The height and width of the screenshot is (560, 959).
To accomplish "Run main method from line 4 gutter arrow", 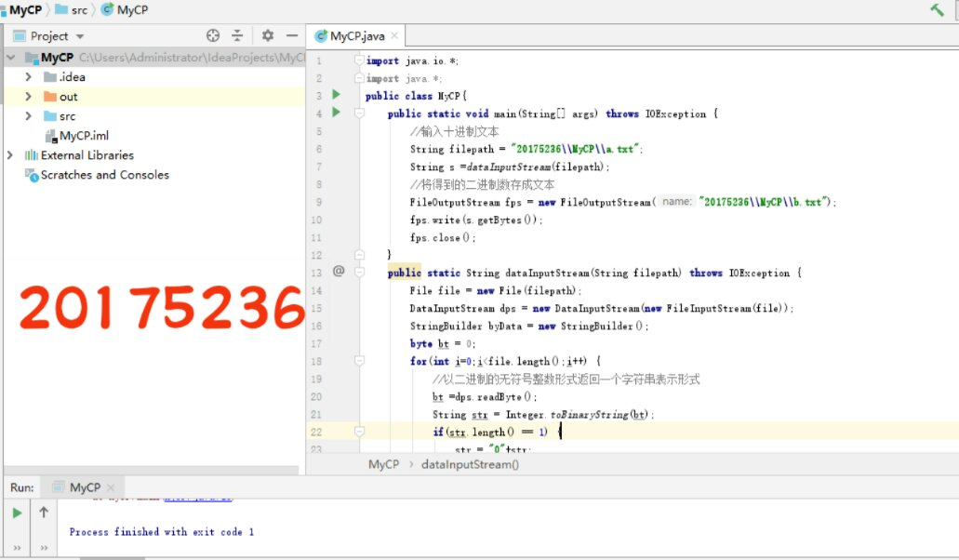I will [x=336, y=112].
